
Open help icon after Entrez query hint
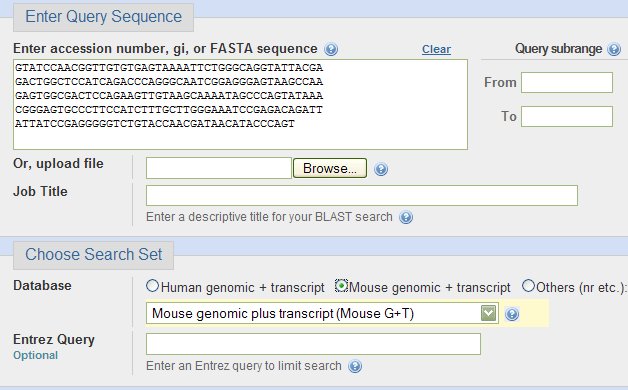[x=355, y=366]
